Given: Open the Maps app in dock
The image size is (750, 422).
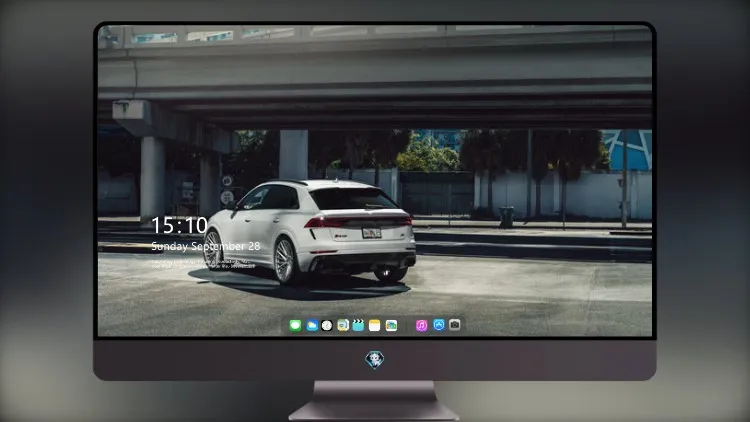Looking at the screenshot, I should [343, 326].
